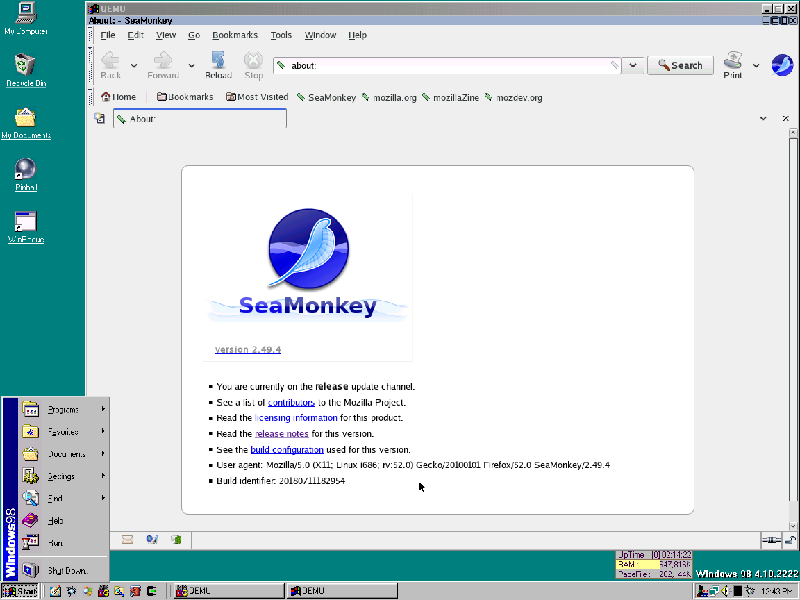Click the version 2.49.4 link
The height and width of the screenshot is (600, 800).
248,349
